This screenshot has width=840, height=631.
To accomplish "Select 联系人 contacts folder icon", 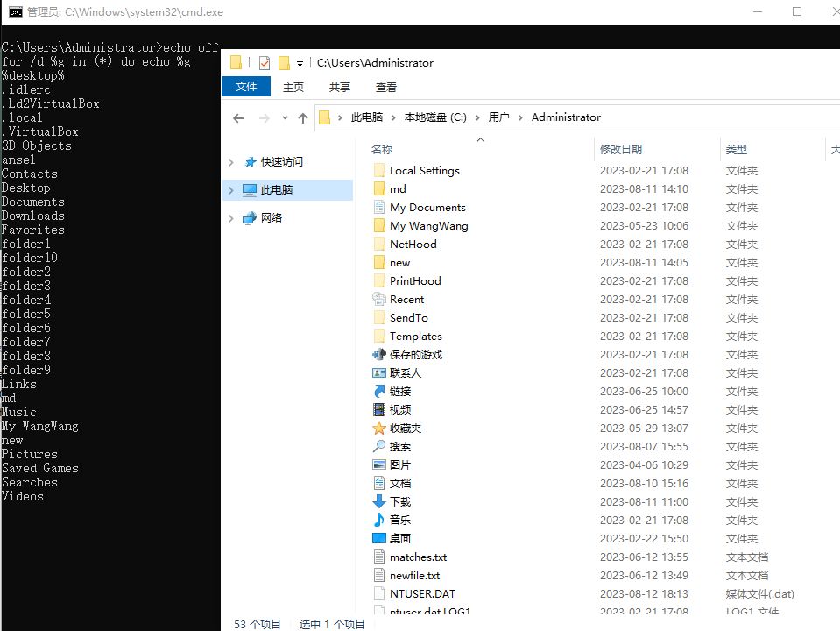I will point(378,372).
